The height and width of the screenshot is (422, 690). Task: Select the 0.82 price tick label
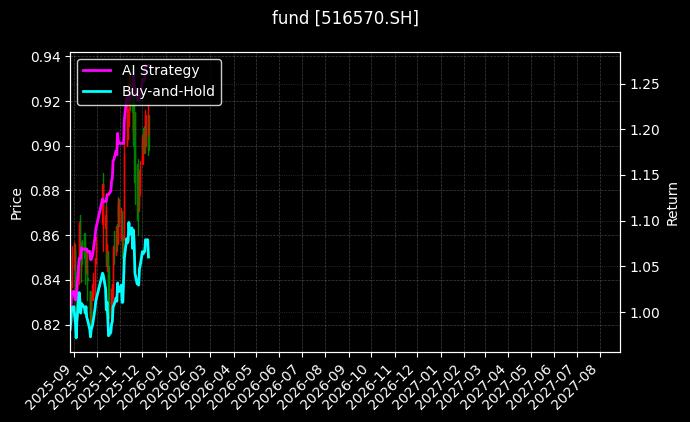point(45,325)
